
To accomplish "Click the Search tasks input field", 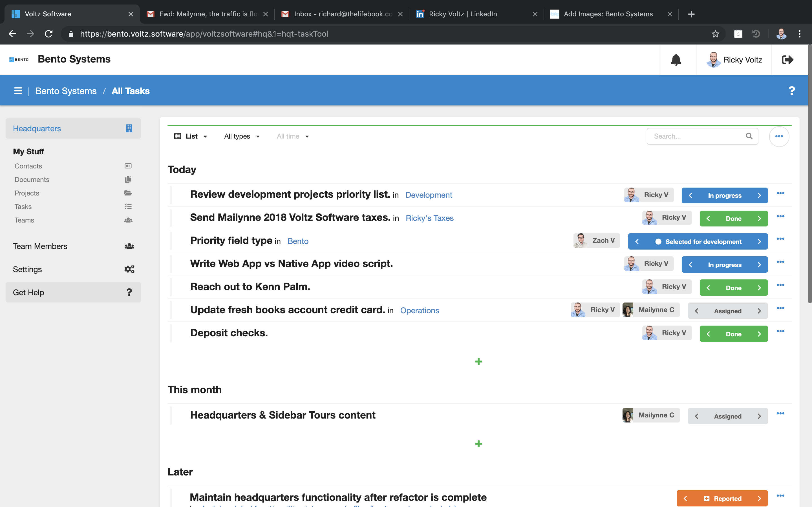I will (694, 136).
